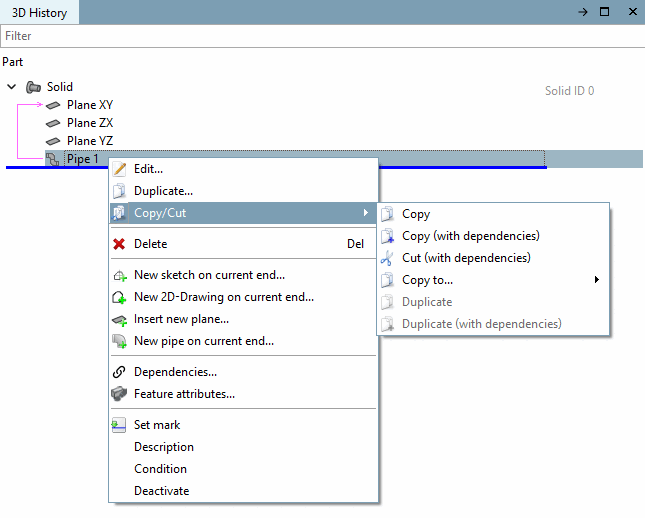Select Plane XY in the tree
Screen dimensions: 645x518
pos(90,105)
